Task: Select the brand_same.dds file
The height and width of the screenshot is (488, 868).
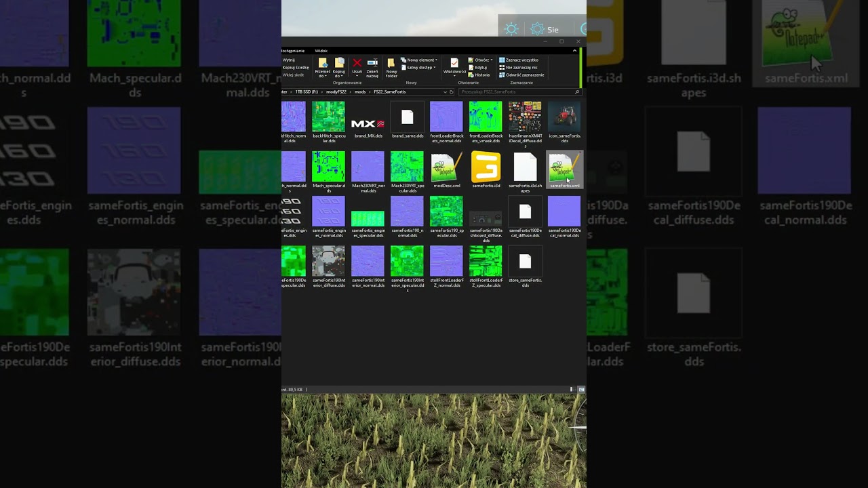Action: pos(407,121)
